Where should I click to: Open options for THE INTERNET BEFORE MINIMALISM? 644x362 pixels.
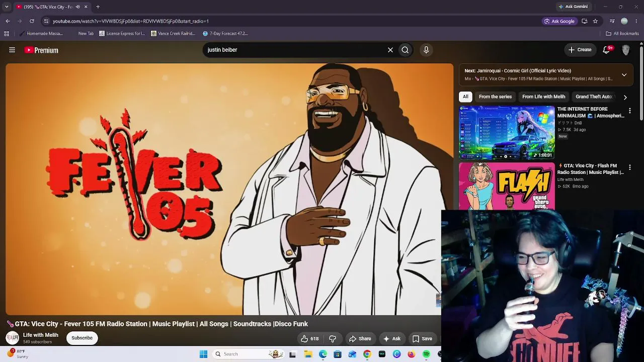coord(629,111)
